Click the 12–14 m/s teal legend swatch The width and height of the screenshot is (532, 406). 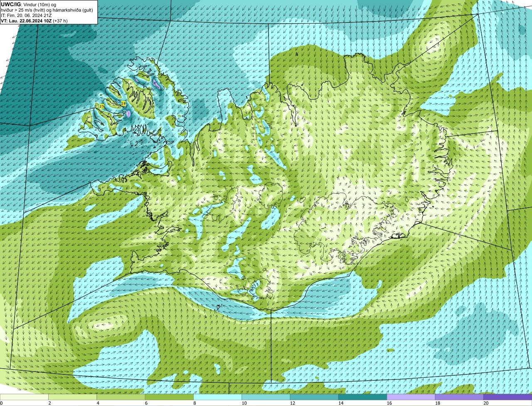314,397
